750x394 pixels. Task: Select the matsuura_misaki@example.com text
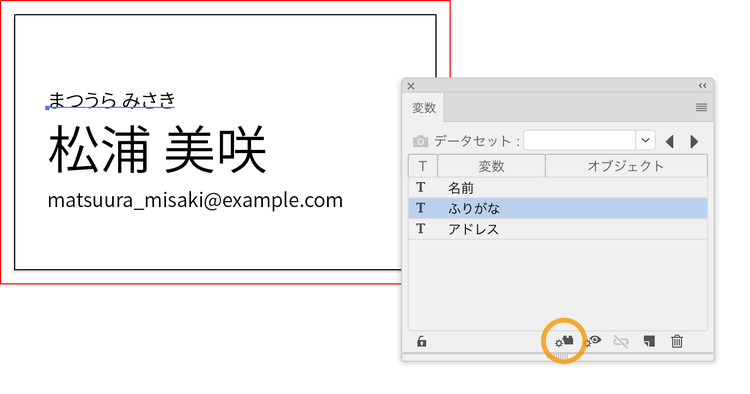(195, 200)
